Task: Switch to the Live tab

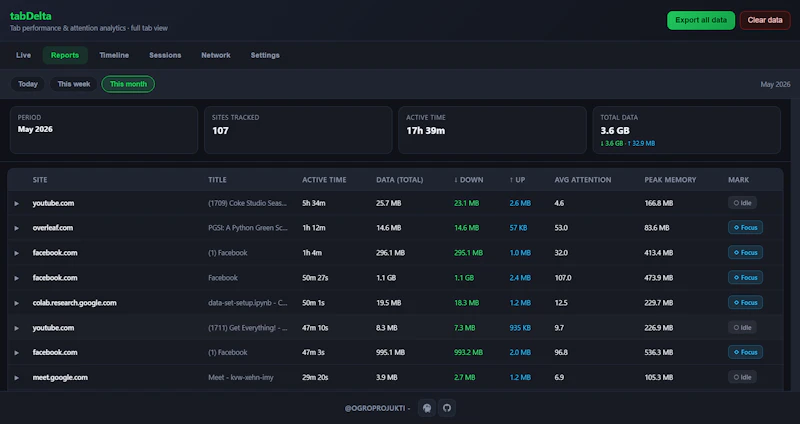Action: (x=23, y=55)
